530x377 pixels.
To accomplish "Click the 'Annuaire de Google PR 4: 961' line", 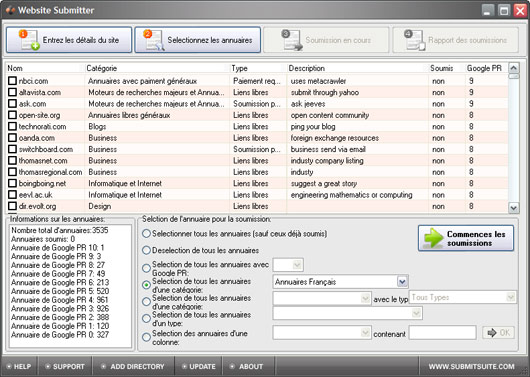I will (x=60, y=300).
